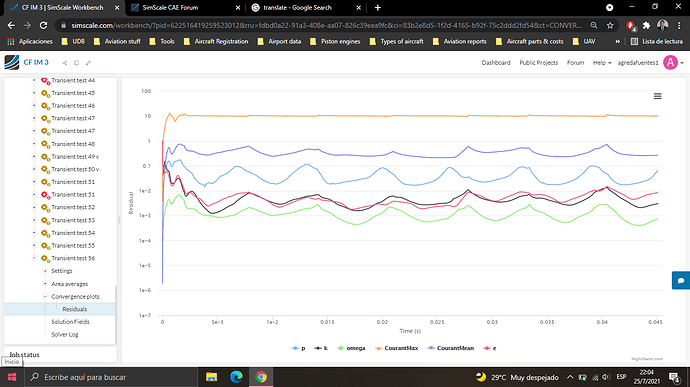Open the Lista de lectura reading list
690x387 pixels.
click(x=657, y=41)
